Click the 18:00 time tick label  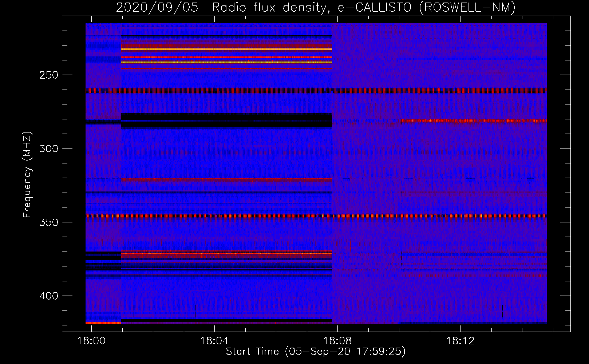coord(91,341)
